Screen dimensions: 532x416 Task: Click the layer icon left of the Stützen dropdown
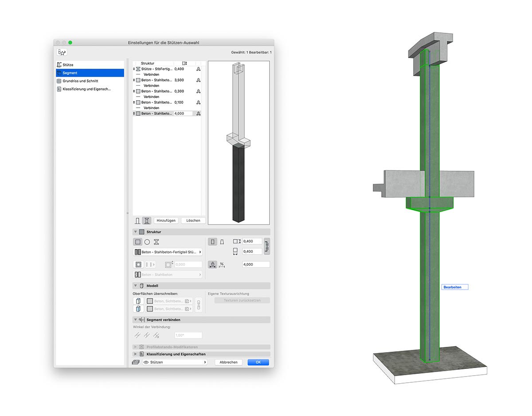point(136,362)
